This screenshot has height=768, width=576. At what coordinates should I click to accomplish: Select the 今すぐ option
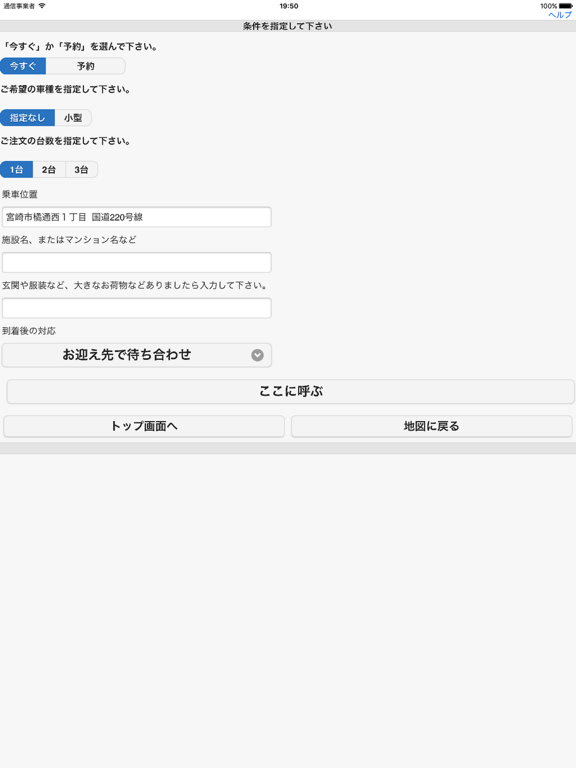pyautogui.click(x=23, y=66)
